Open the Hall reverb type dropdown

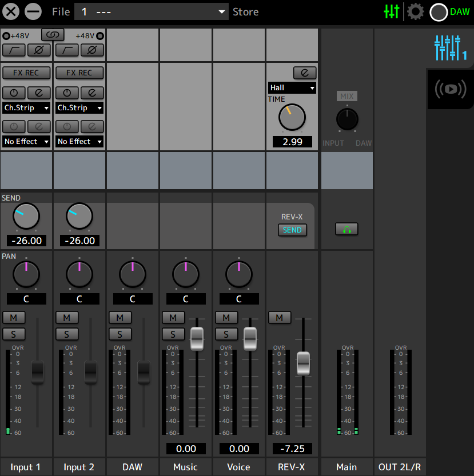pyautogui.click(x=292, y=88)
